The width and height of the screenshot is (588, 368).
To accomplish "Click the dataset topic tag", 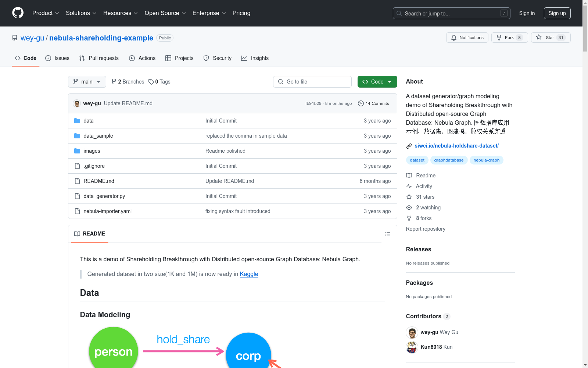I will 417,160.
